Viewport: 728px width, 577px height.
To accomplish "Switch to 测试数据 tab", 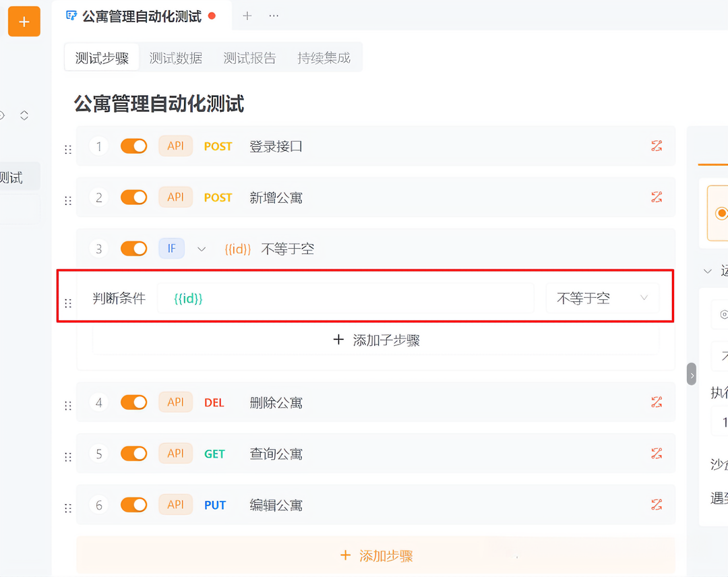I will click(175, 57).
